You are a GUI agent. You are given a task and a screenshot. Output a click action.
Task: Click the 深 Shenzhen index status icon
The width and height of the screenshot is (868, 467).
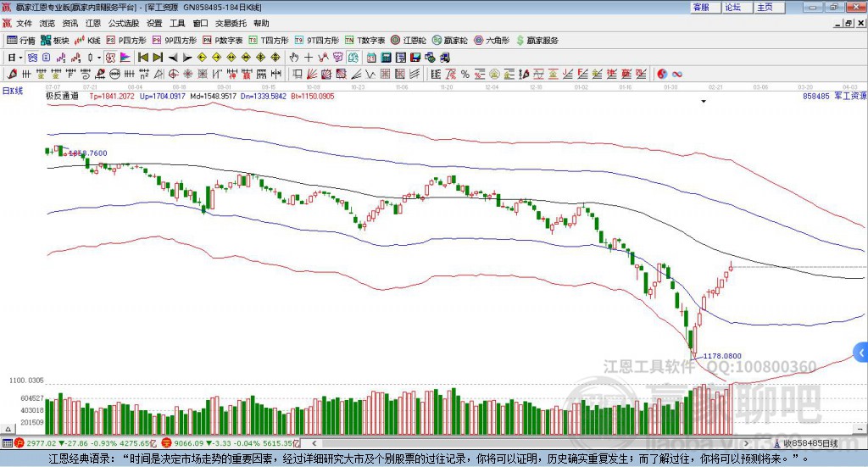point(167,443)
